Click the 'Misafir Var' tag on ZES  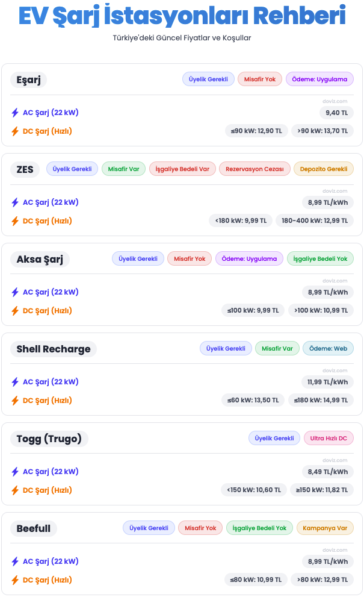(x=123, y=169)
